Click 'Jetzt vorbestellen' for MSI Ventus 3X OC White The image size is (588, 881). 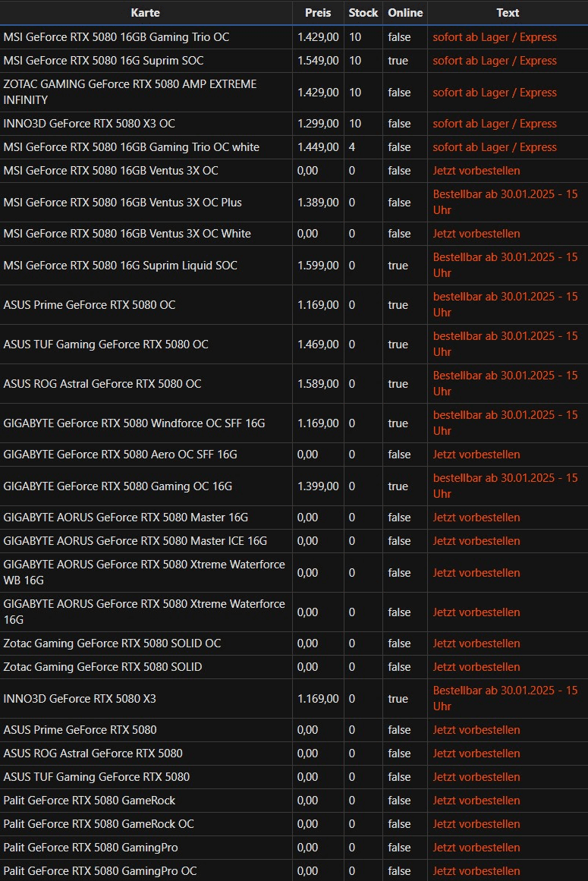(x=476, y=234)
